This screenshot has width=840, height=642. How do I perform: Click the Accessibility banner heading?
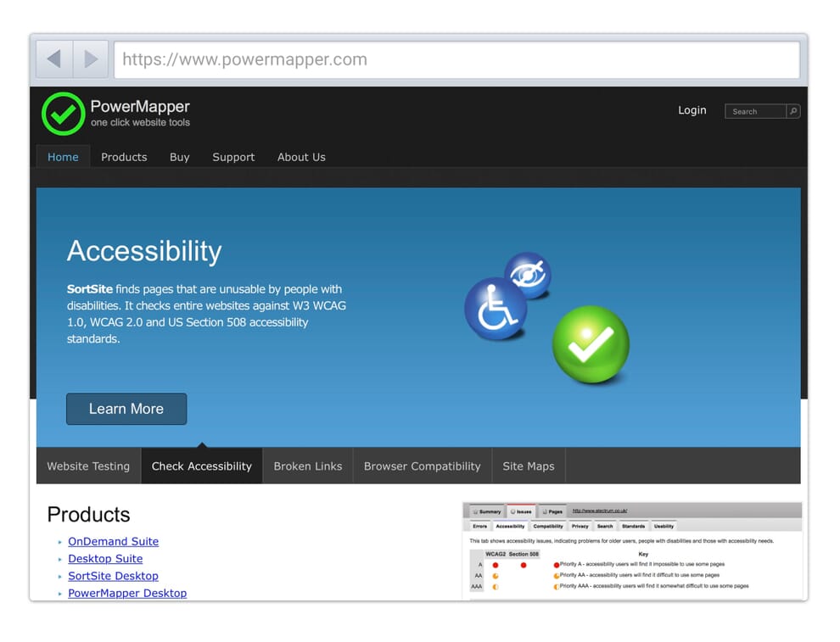coord(144,251)
